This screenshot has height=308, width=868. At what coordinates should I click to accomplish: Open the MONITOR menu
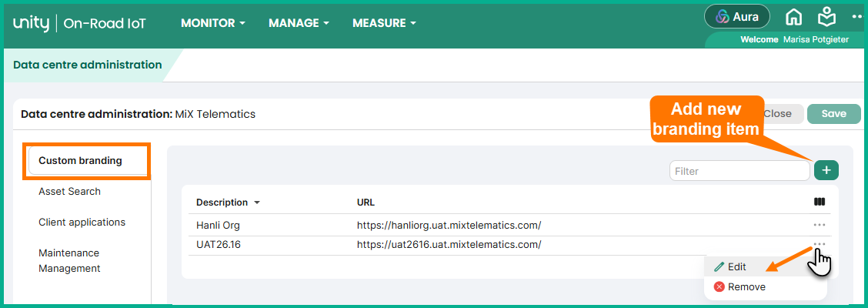coord(213,23)
